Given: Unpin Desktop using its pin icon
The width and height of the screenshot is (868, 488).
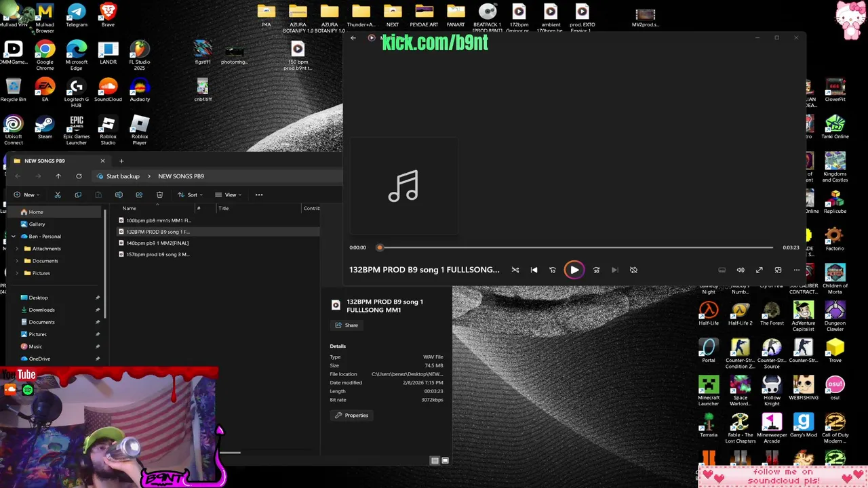Looking at the screenshot, I should pos(98,298).
